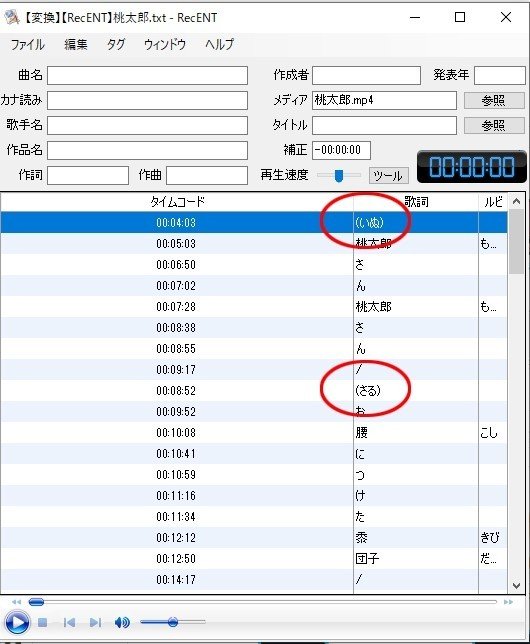Jump to previous track button
530x644 pixels.
click(x=69, y=623)
